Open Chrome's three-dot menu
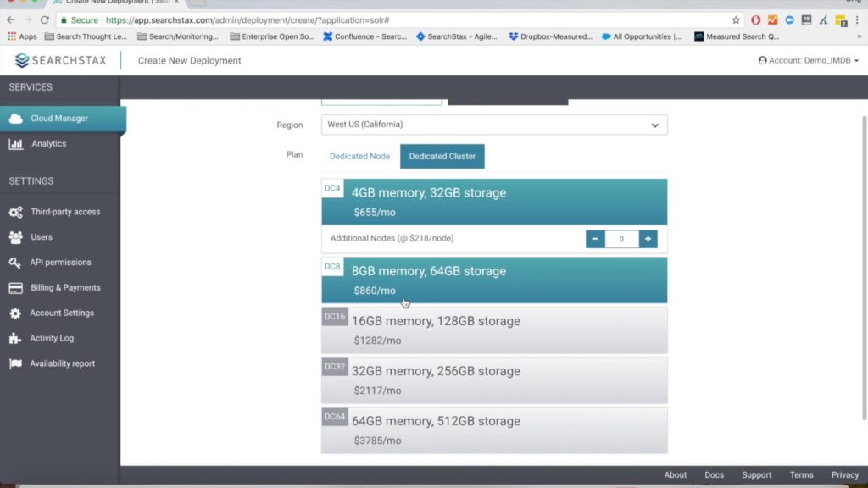Image resolution: width=868 pixels, height=488 pixels. (859, 19)
